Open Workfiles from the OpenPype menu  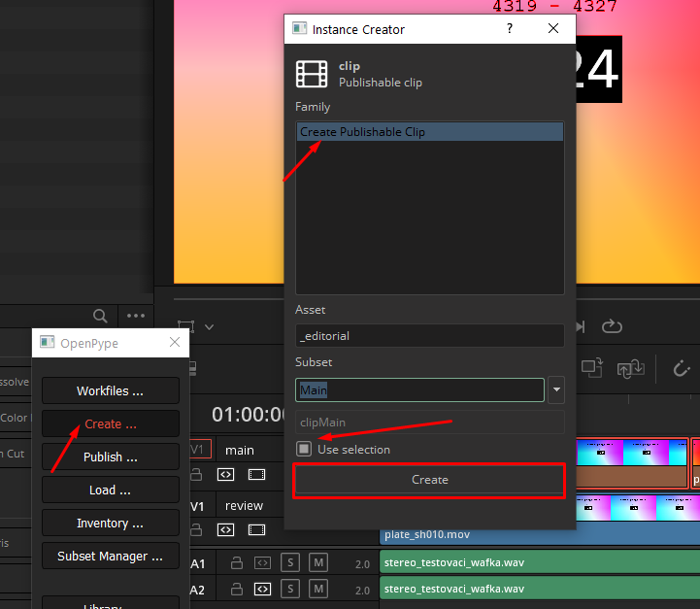coord(110,391)
